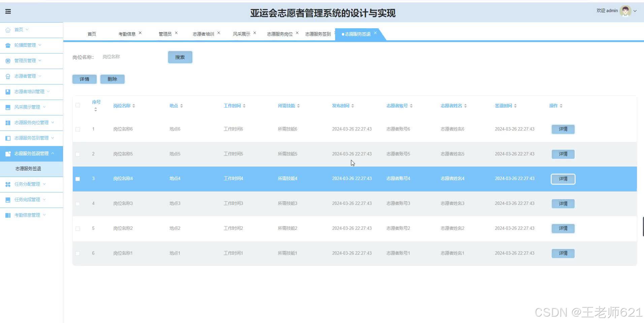
Task: Close the 管理员 tab
Action: [x=176, y=33]
